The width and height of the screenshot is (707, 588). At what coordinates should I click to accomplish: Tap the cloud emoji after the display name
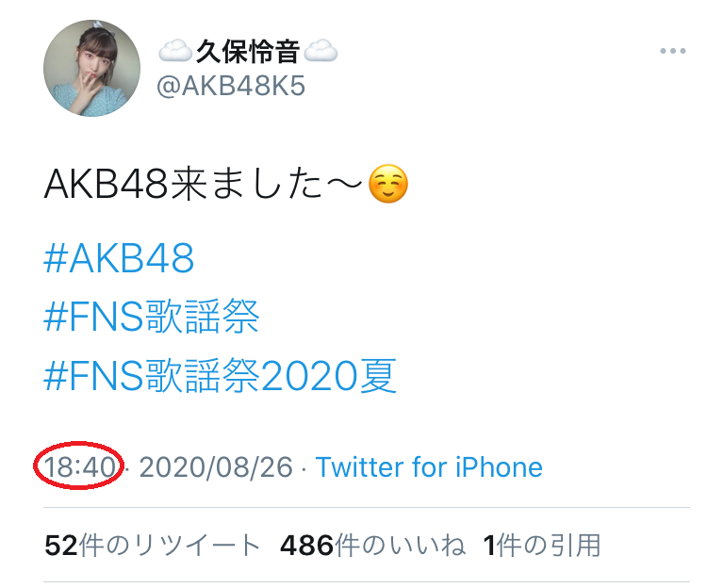(321, 51)
